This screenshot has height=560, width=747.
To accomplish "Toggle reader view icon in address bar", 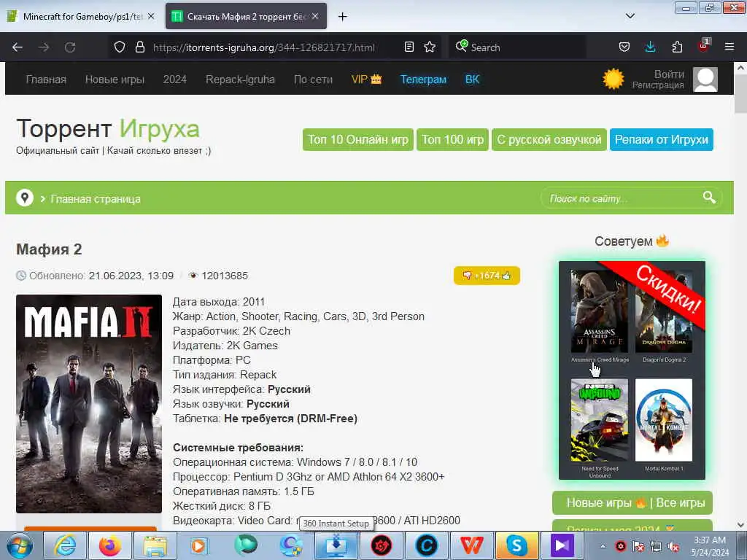I will tap(409, 47).
